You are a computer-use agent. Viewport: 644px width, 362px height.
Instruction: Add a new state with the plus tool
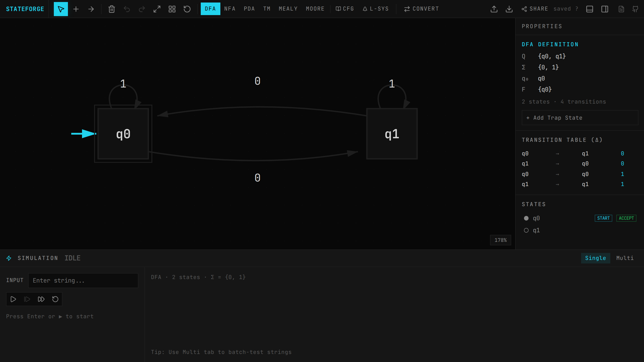point(76,9)
